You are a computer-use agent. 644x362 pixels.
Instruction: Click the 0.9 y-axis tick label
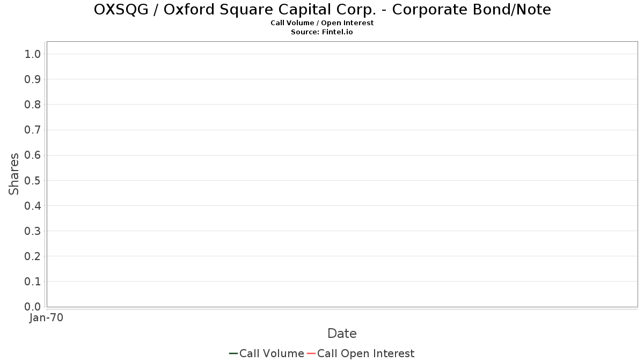click(33, 79)
